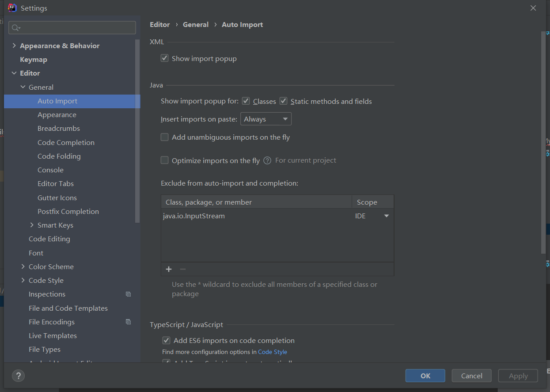Expand the Appearance & Behavior section
This screenshot has height=392, width=550.
(x=14, y=46)
